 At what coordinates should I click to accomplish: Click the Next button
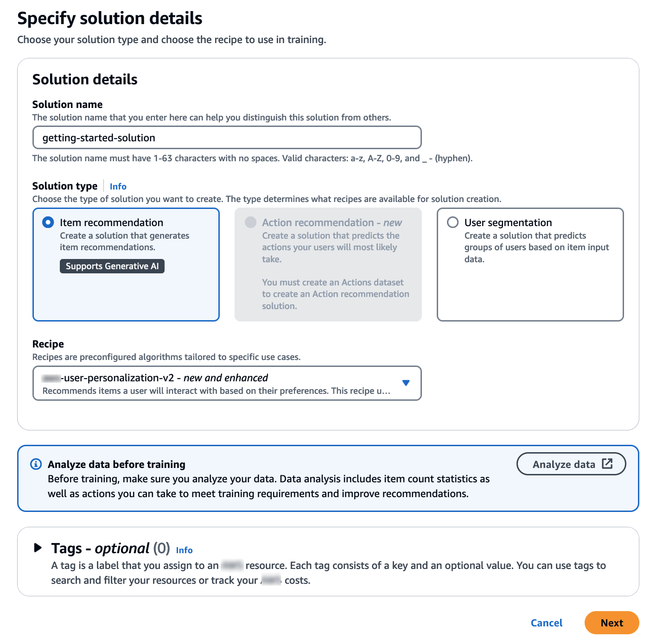coord(612,623)
